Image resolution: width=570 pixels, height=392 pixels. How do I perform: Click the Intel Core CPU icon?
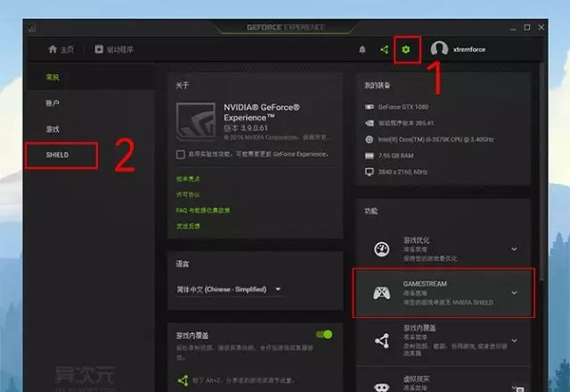pyautogui.click(x=370, y=139)
